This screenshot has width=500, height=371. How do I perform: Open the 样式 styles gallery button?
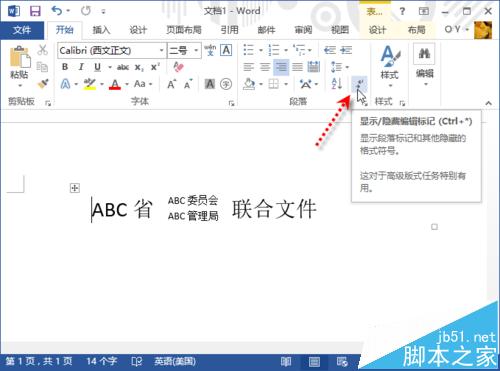click(390, 66)
